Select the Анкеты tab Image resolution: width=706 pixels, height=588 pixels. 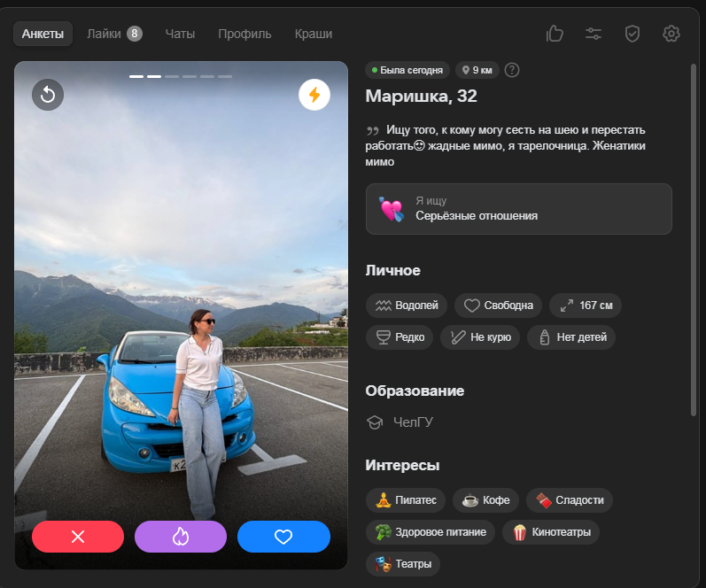coord(43,34)
